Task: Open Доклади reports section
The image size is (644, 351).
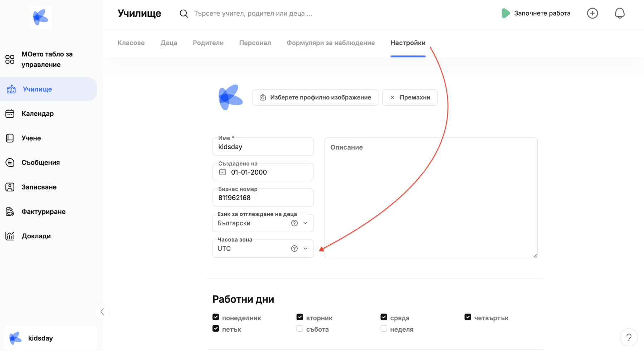Action: pyautogui.click(x=36, y=236)
